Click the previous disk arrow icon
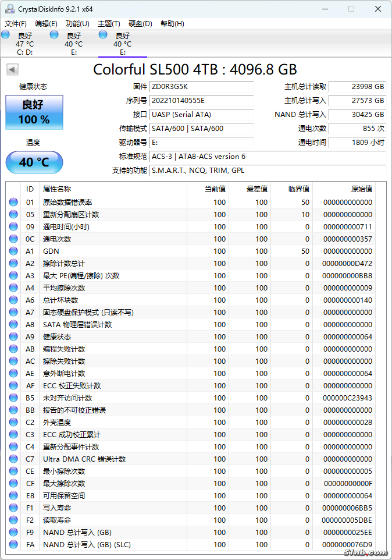 12,69
